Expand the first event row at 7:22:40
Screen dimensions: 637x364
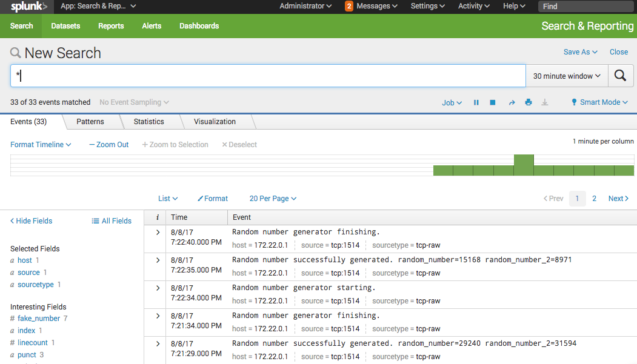(x=158, y=233)
